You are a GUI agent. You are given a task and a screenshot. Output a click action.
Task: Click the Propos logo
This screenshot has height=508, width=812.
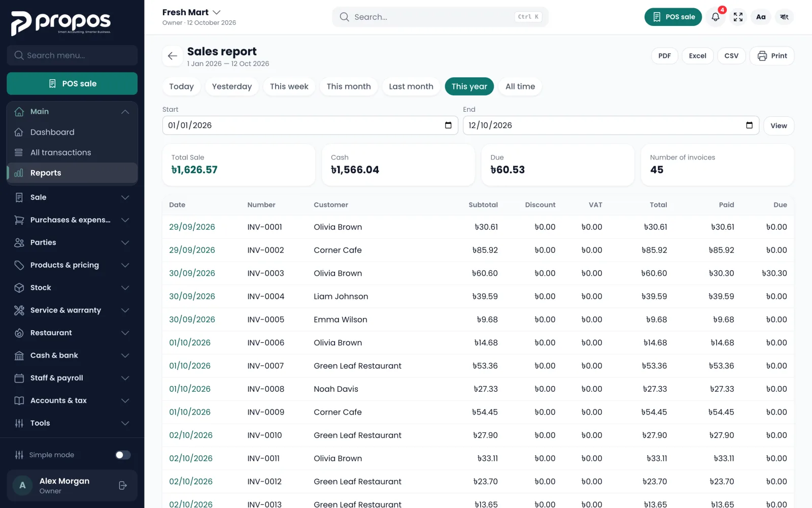pyautogui.click(x=61, y=23)
